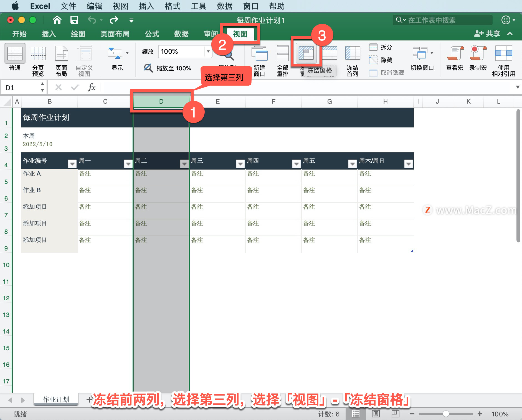This screenshot has width=522, height=420.
Task: Click the Split (拆分) button
Action: pyautogui.click(x=380, y=47)
